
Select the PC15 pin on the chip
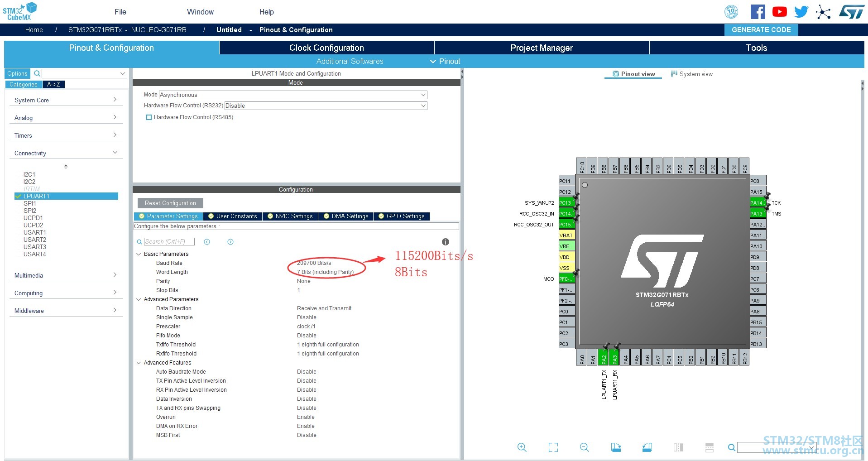click(x=567, y=224)
